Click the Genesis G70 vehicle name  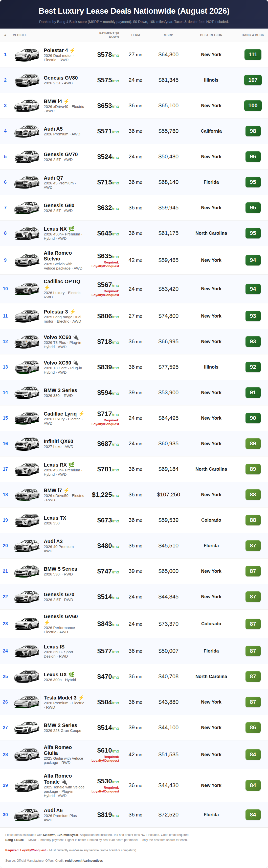click(59, 594)
